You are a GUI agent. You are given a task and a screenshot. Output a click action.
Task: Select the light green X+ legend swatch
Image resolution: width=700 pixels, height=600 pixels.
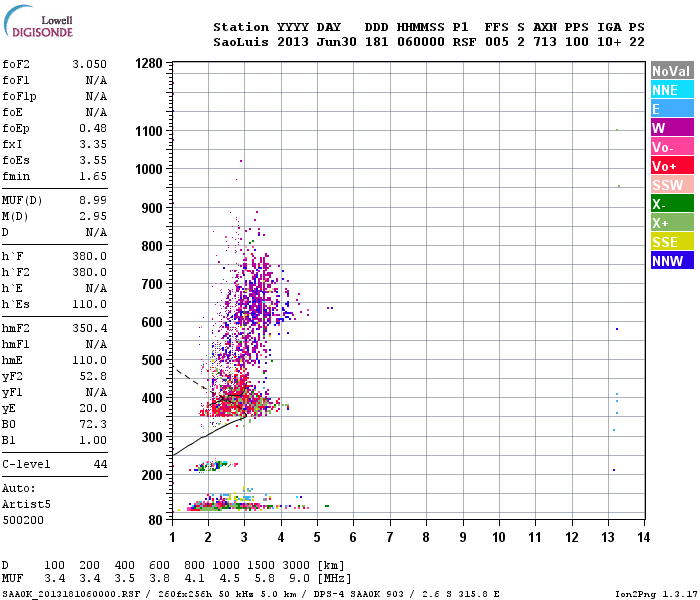(672, 223)
